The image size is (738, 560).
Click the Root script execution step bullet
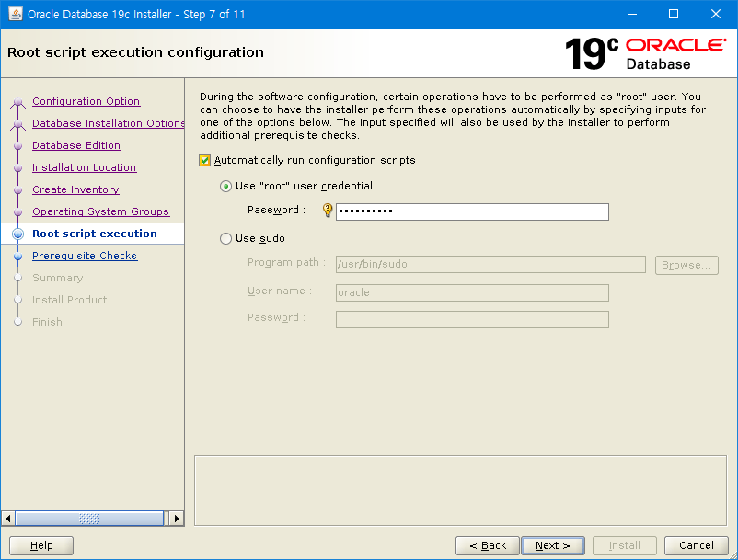(17, 234)
